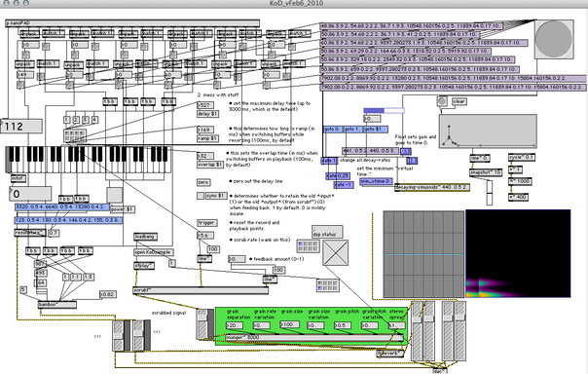Click the large round bang button

(554, 39)
